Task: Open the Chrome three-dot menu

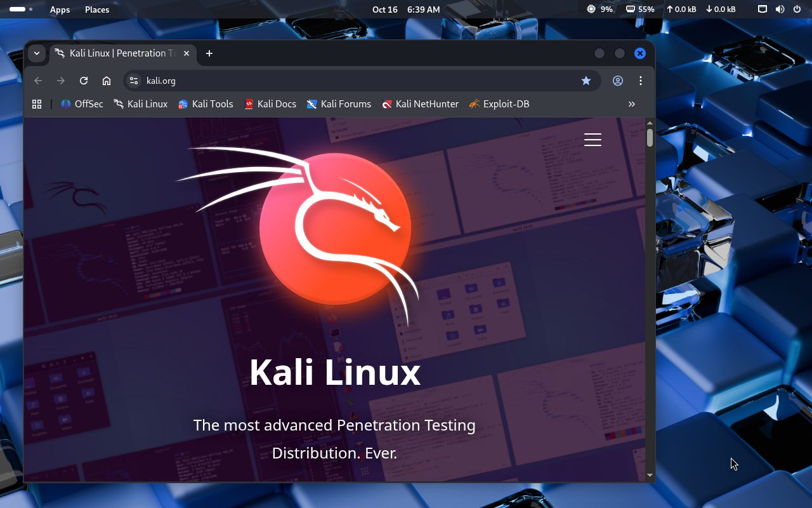Action: [641, 81]
